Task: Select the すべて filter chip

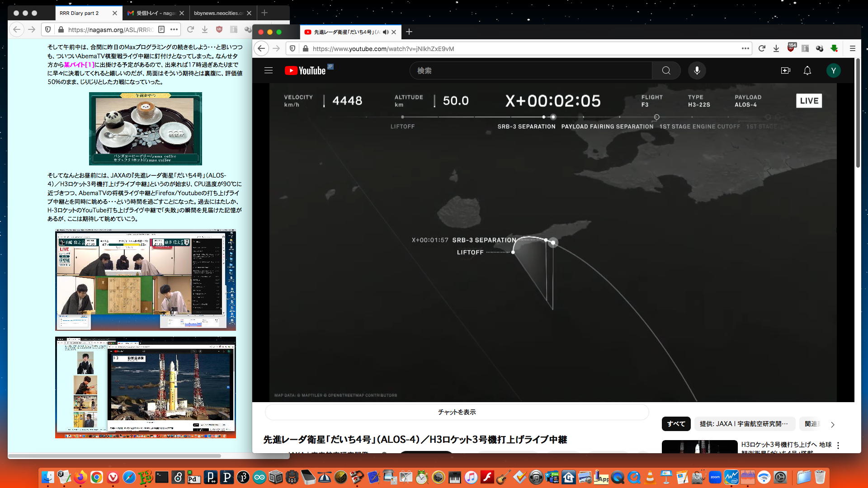Action: pyautogui.click(x=676, y=424)
